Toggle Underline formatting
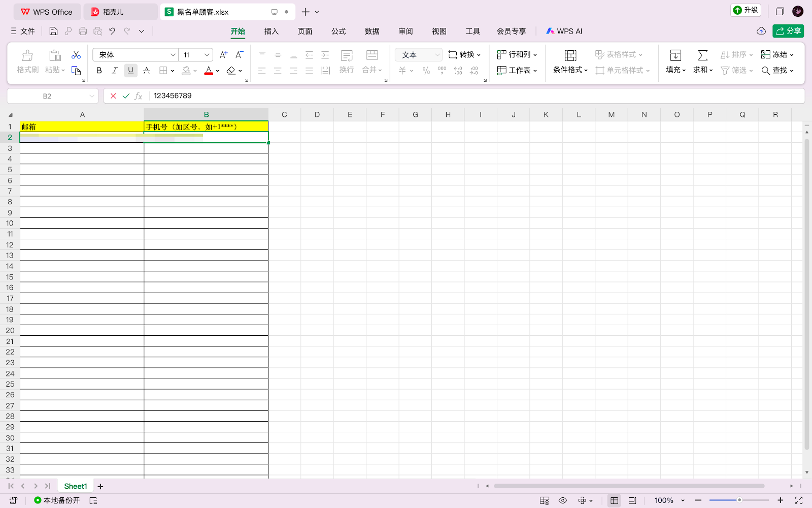Screen dimensions: 812x508 130,71
